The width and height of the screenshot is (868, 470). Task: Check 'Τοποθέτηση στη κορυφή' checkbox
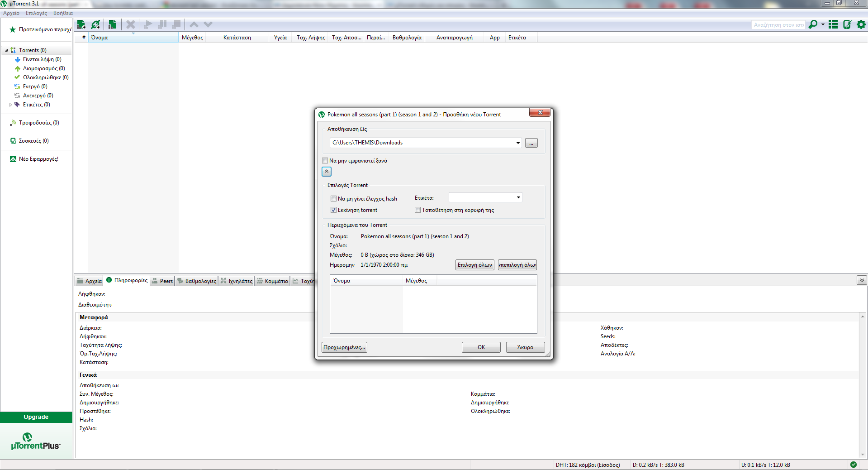(x=418, y=210)
